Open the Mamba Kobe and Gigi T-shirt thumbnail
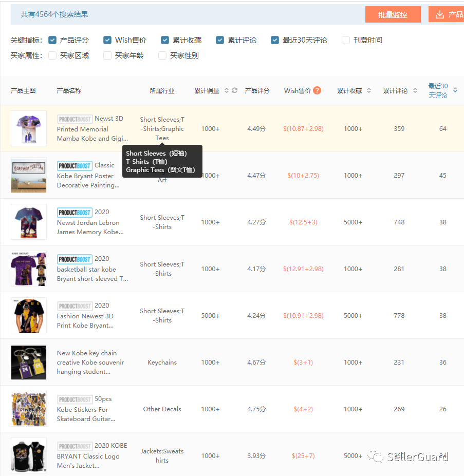The height and width of the screenshot is (476, 464). 29,128
